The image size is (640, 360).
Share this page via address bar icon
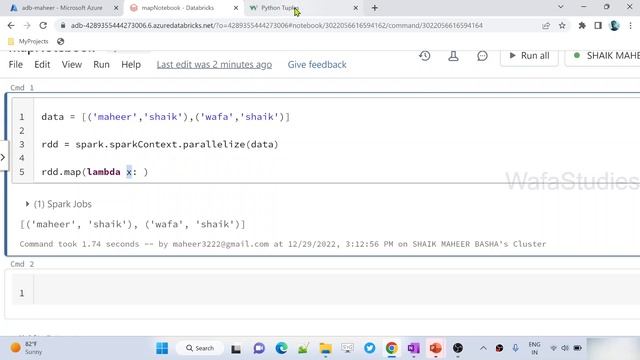click(x=546, y=25)
